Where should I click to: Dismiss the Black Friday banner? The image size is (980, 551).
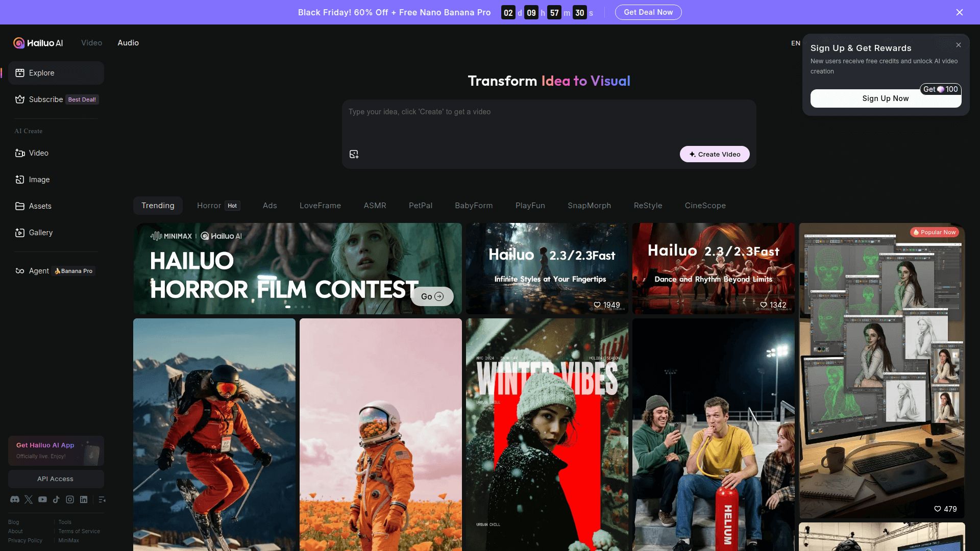[x=959, y=12]
